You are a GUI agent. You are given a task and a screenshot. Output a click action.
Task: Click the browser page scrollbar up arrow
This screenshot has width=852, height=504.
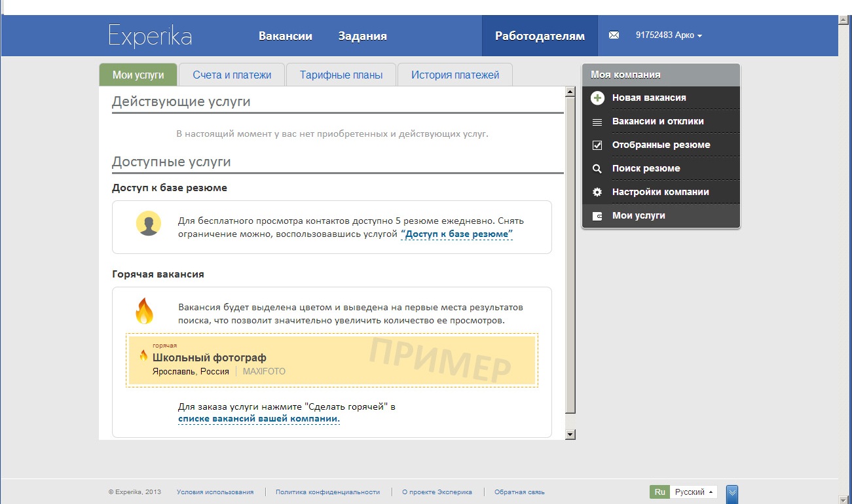click(x=844, y=20)
